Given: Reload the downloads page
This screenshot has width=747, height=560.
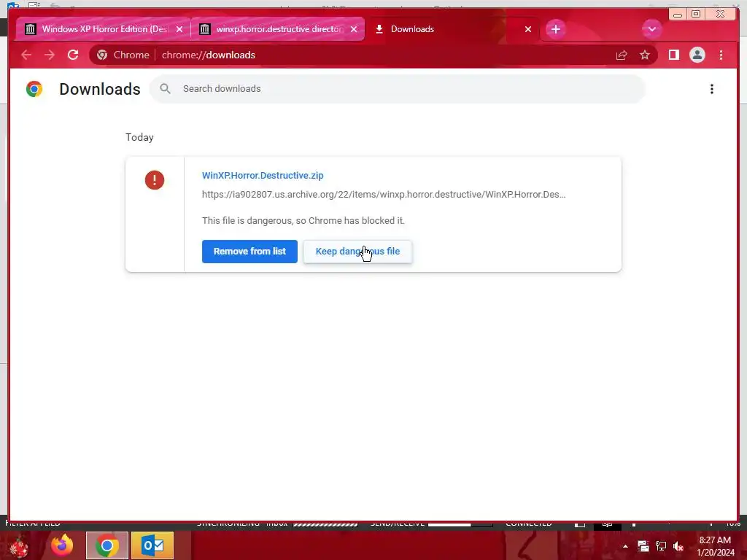Looking at the screenshot, I should [73, 55].
